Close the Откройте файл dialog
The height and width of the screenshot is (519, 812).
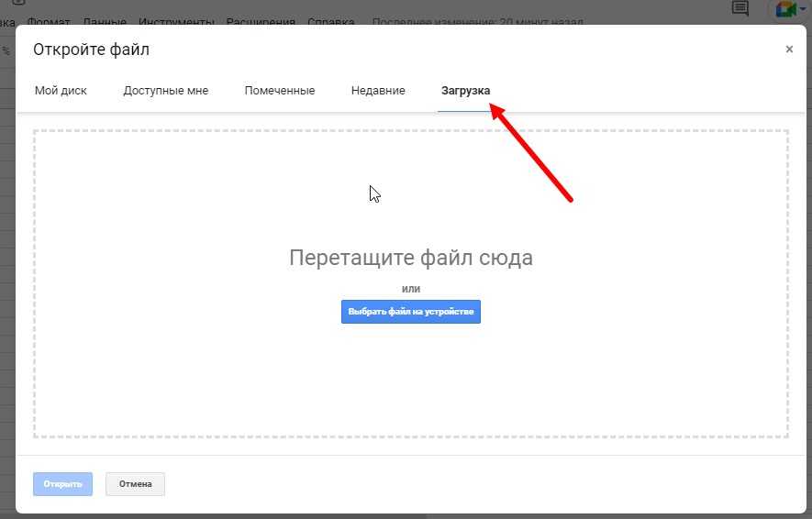click(789, 50)
